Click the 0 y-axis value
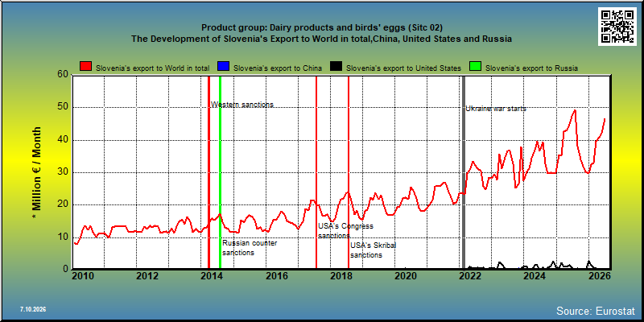This screenshot has width=644, height=322. point(65,269)
